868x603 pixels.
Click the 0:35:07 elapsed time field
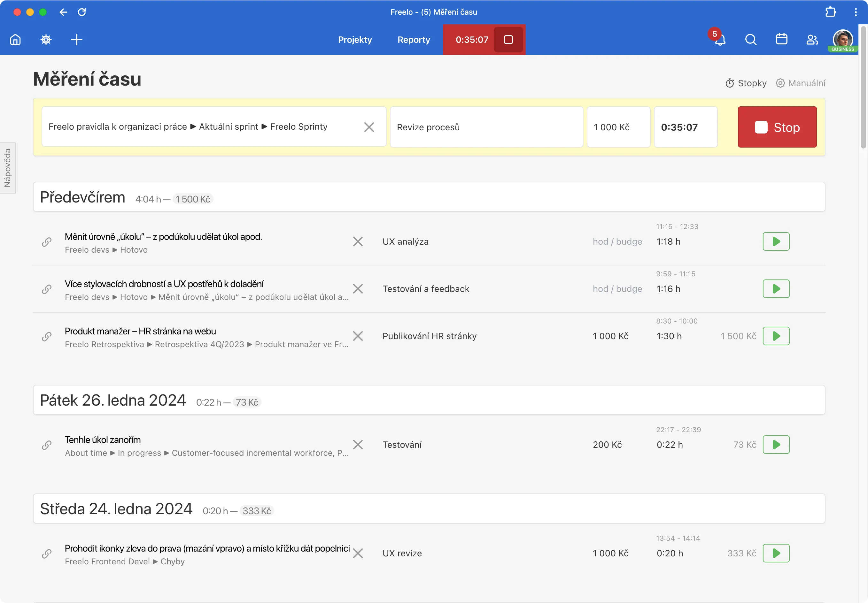point(686,127)
